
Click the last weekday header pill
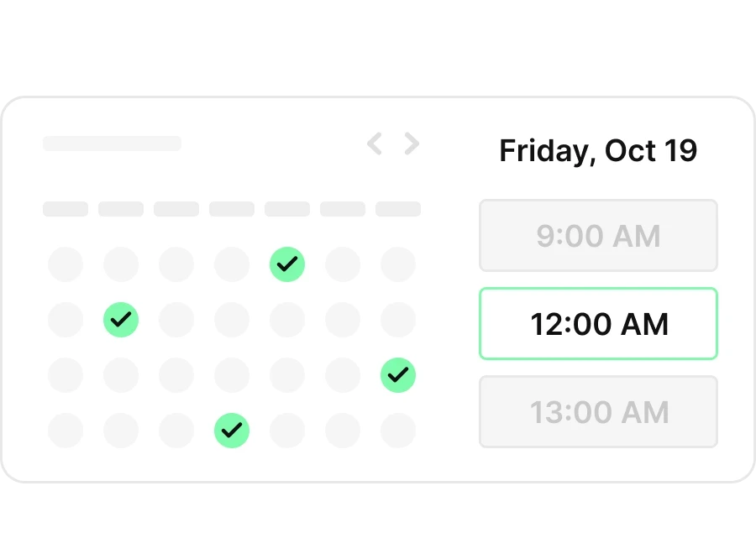pos(398,209)
